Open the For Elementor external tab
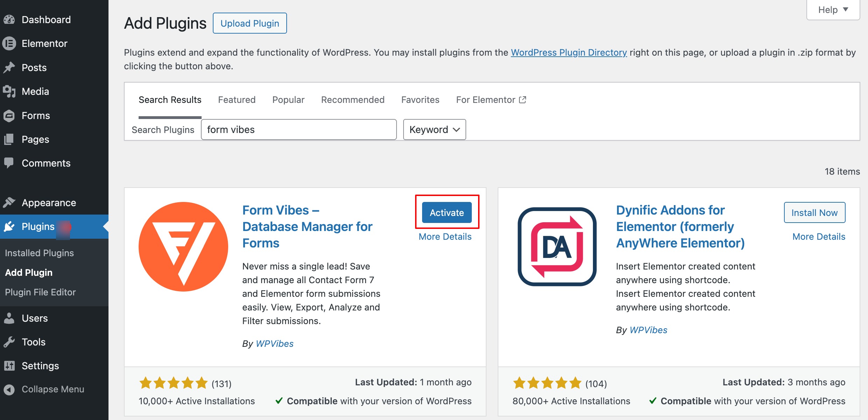Image resolution: width=868 pixels, height=420 pixels. point(491,100)
